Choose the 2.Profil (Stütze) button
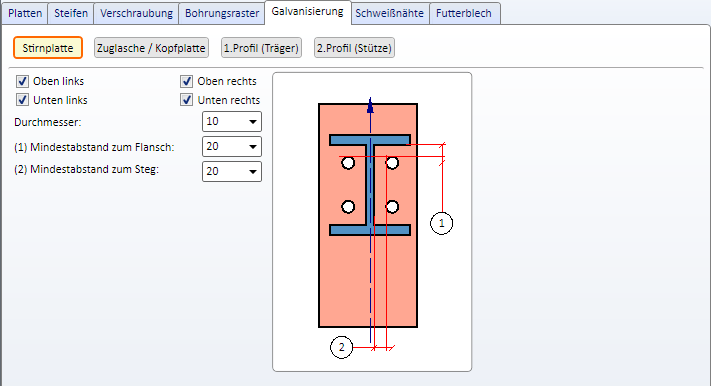Image resolution: width=711 pixels, height=386 pixels. tap(354, 48)
